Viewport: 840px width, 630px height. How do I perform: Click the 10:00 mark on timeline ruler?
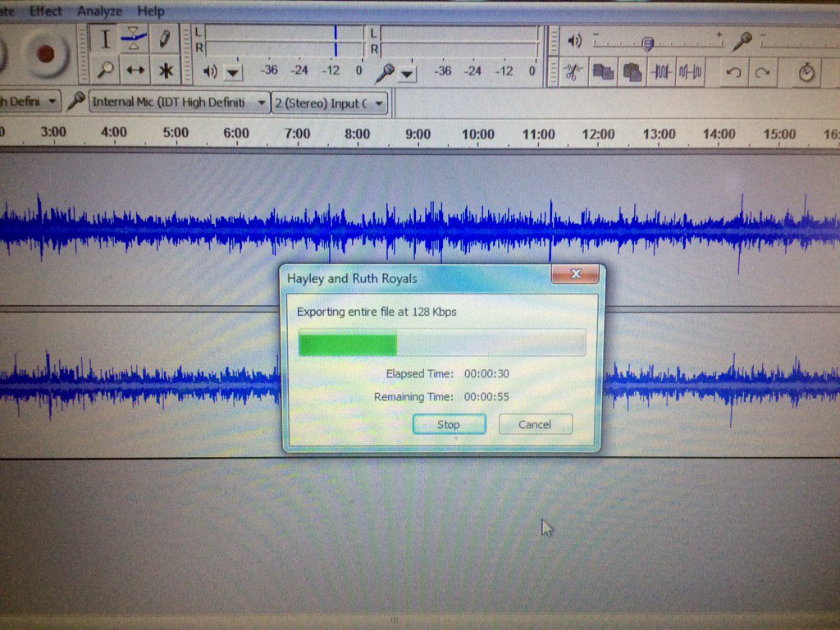478,134
